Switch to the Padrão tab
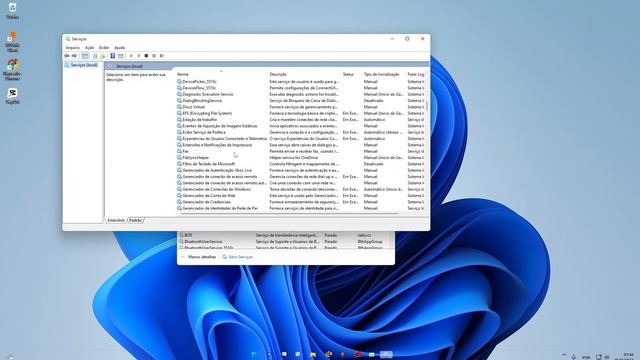The height and width of the screenshot is (360, 640). (136, 220)
